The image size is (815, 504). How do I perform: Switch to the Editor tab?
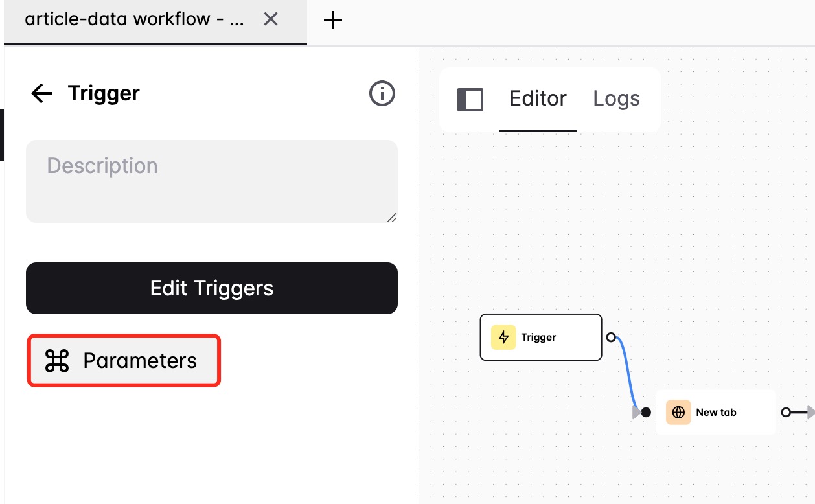click(538, 99)
